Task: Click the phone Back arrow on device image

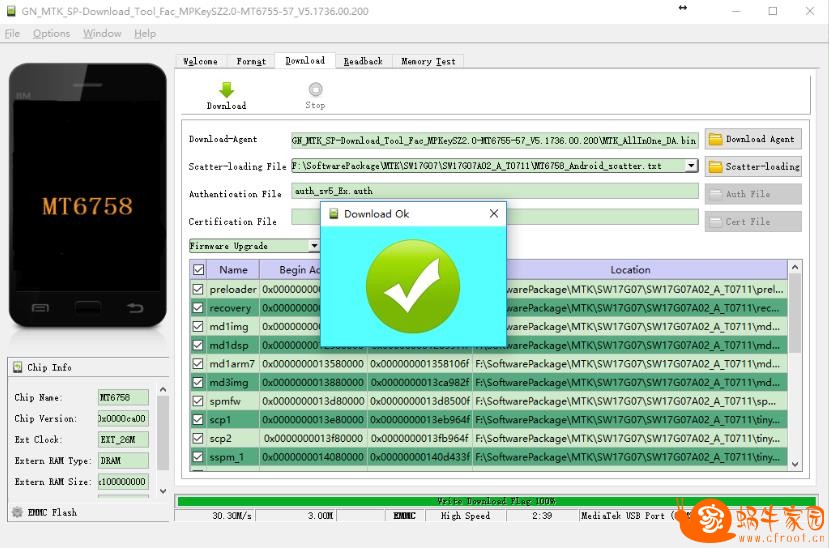Action: (x=135, y=307)
